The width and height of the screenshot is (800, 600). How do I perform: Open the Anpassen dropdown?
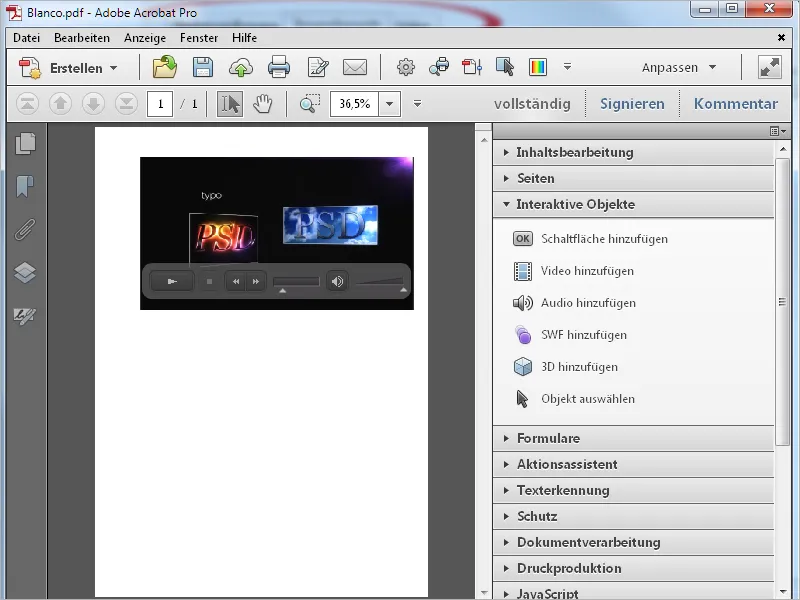coord(679,67)
